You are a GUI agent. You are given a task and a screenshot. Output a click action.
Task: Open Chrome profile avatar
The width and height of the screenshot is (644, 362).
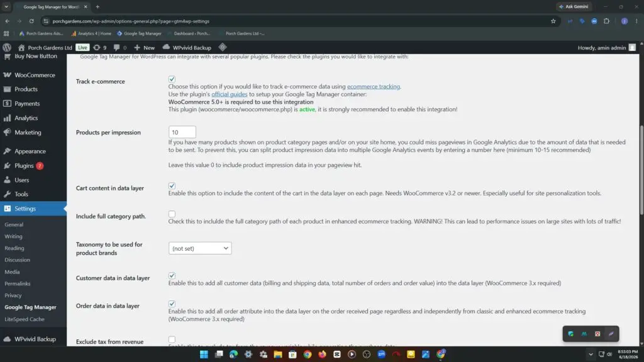625,21
